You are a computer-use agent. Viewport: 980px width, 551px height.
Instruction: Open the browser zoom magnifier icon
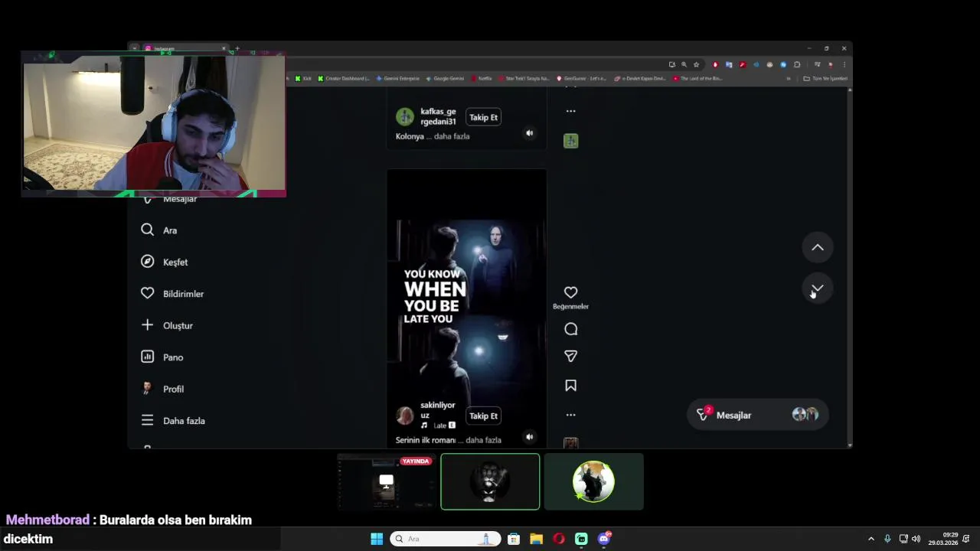[684, 64]
